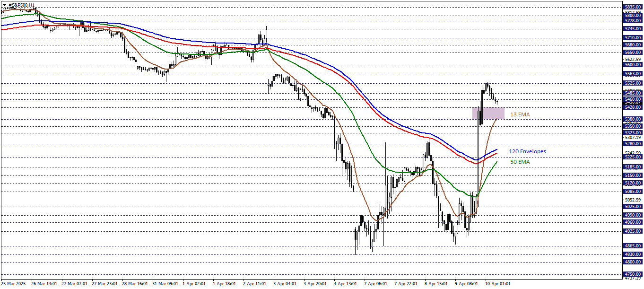Screen dimensions: 644x289
Task: Click the 5622.59 price scale value
Action: [x=633, y=60]
